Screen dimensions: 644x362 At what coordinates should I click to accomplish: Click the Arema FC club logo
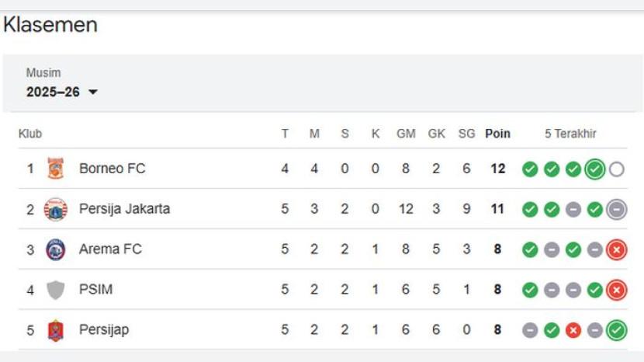pos(55,249)
